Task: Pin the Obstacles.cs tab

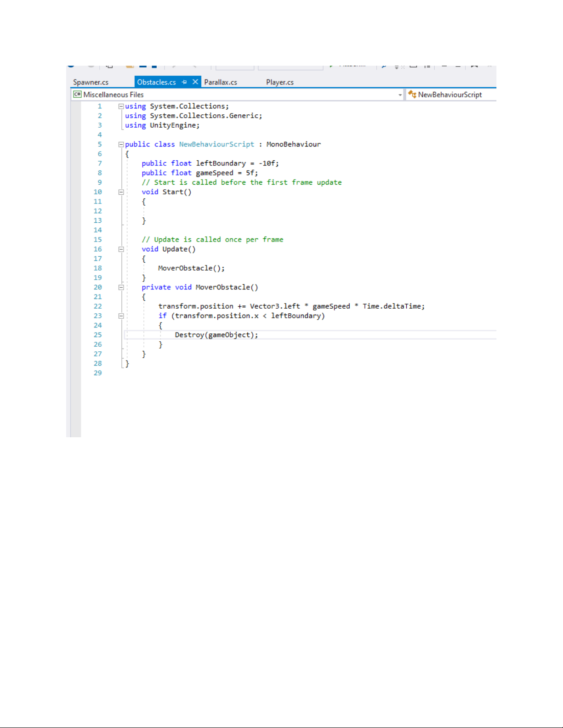Action: 184,82
